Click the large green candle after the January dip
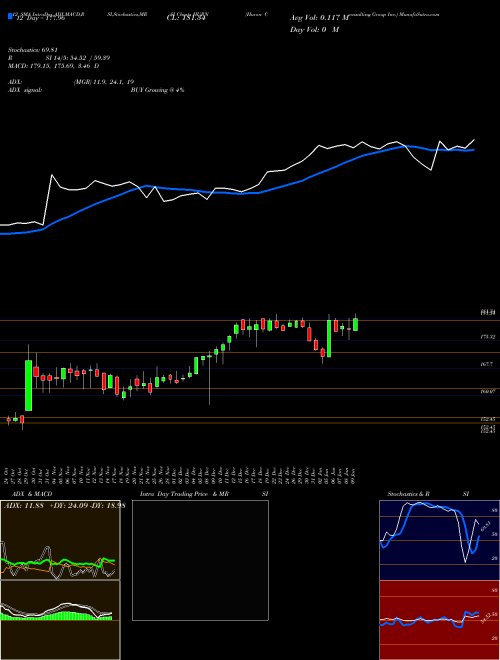The image size is (500, 660). 329,339
